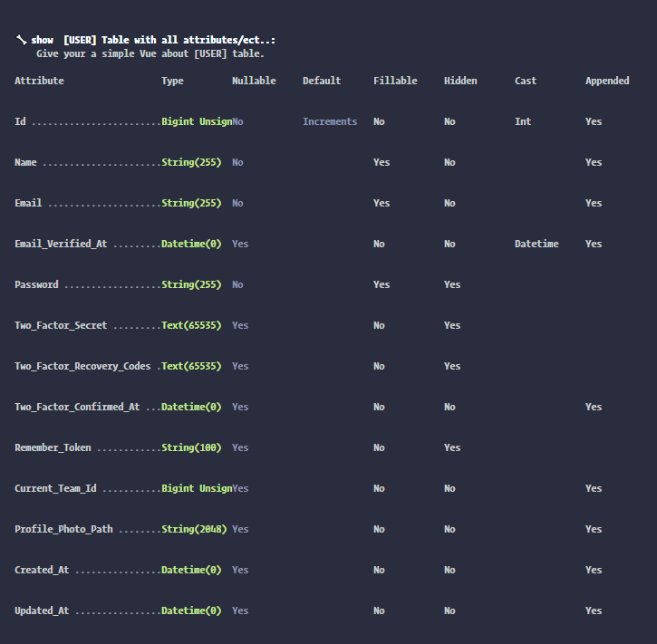Click the 'Int' cast value in Id row
This screenshot has height=644, width=657.
523,121
